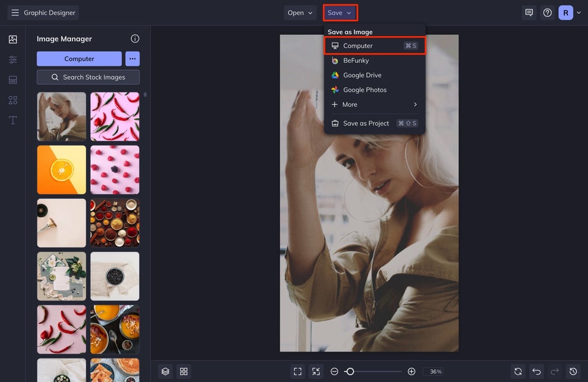Open the Layers panel icon
The width and height of the screenshot is (588, 382).
[x=166, y=371]
